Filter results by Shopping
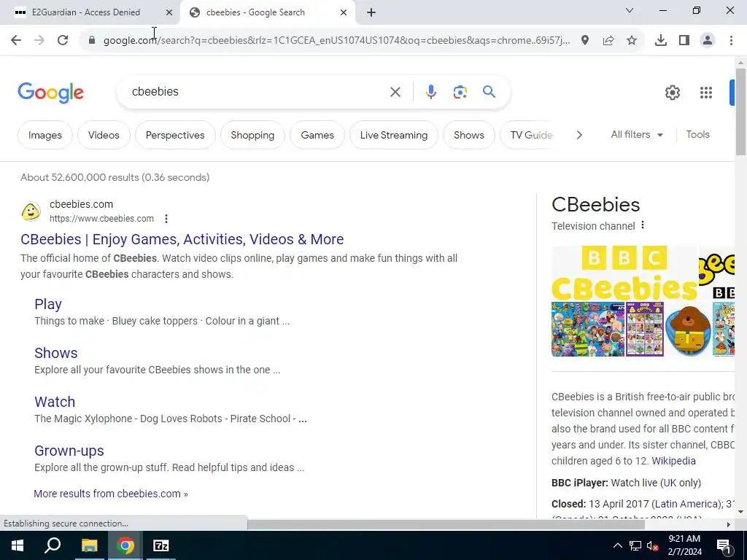 point(252,135)
